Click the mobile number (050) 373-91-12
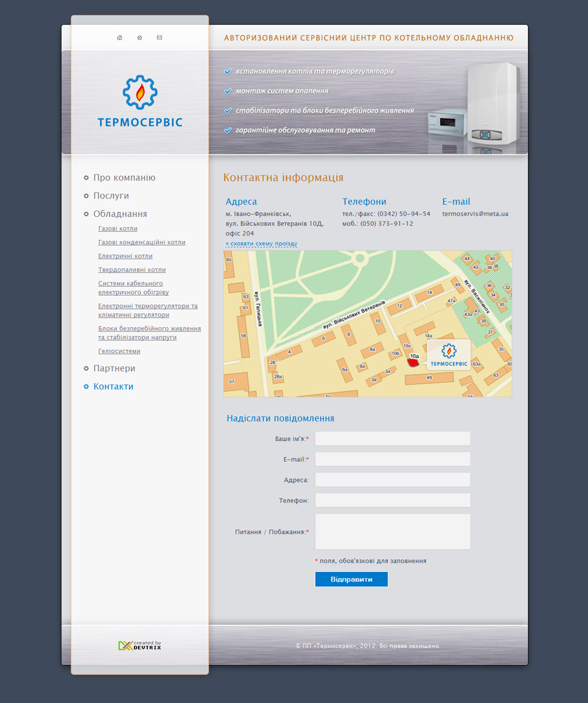588x703 pixels. click(386, 224)
